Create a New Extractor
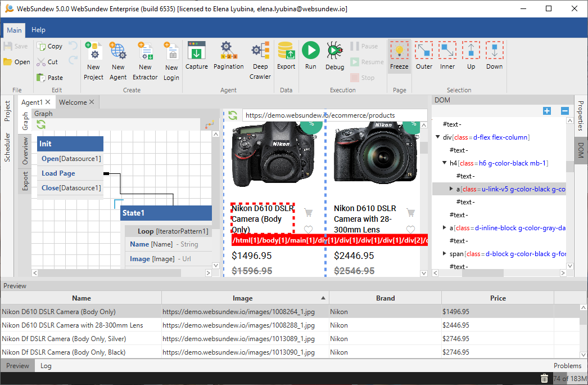The width and height of the screenshot is (588, 385). click(x=145, y=52)
